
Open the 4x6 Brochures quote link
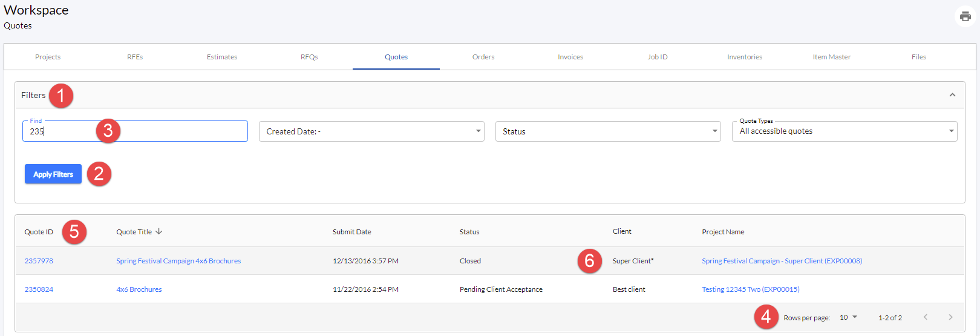coord(139,289)
